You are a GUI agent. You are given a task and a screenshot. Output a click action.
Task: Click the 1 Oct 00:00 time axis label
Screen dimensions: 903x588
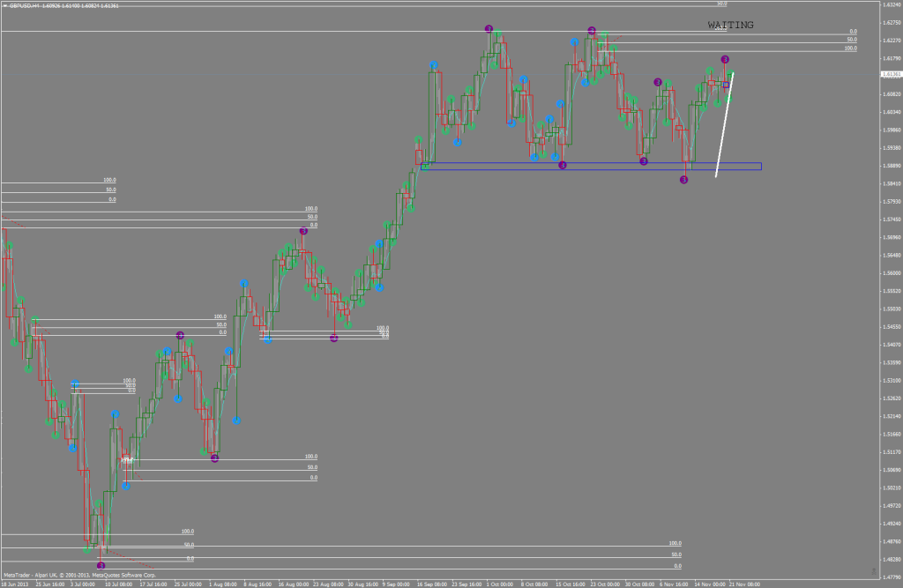(499, 584)
